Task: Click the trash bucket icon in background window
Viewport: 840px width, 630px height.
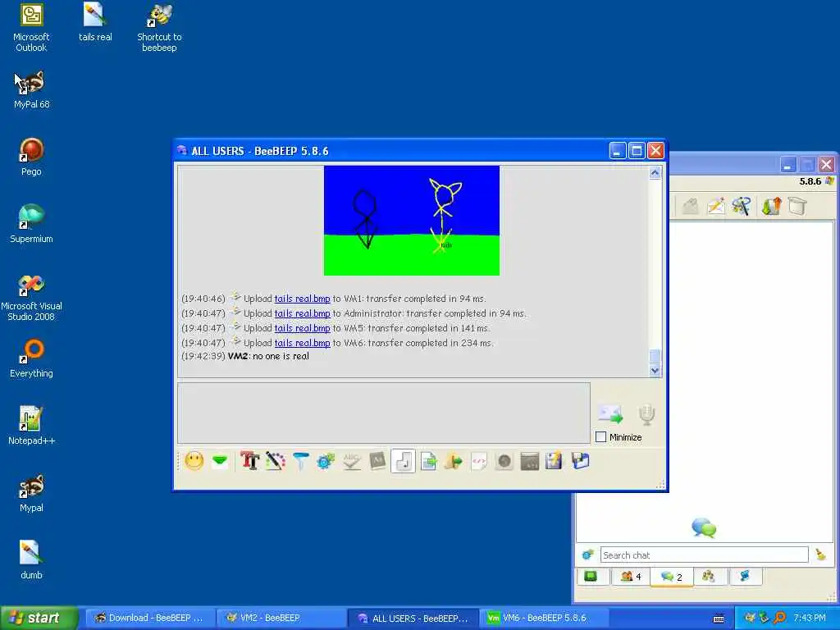Action: point(797,206)
